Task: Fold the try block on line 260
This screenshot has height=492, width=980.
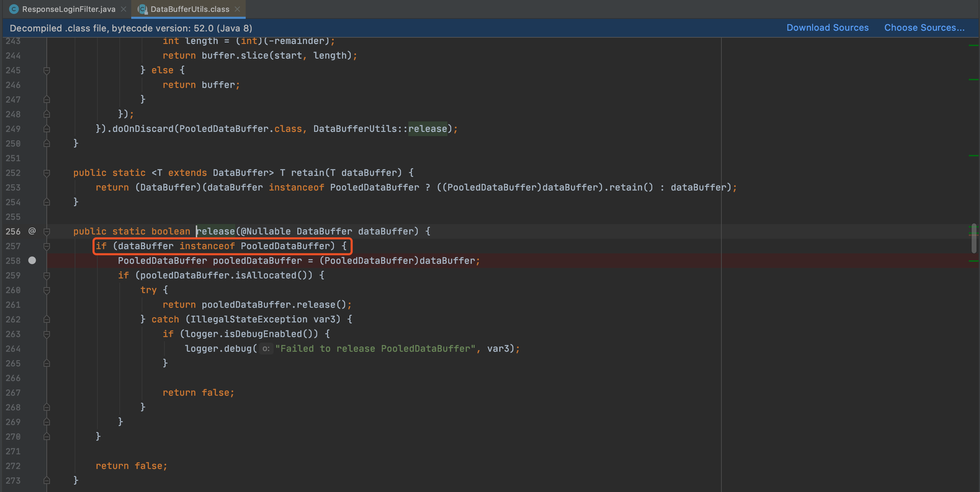Action: coord(47,290)
